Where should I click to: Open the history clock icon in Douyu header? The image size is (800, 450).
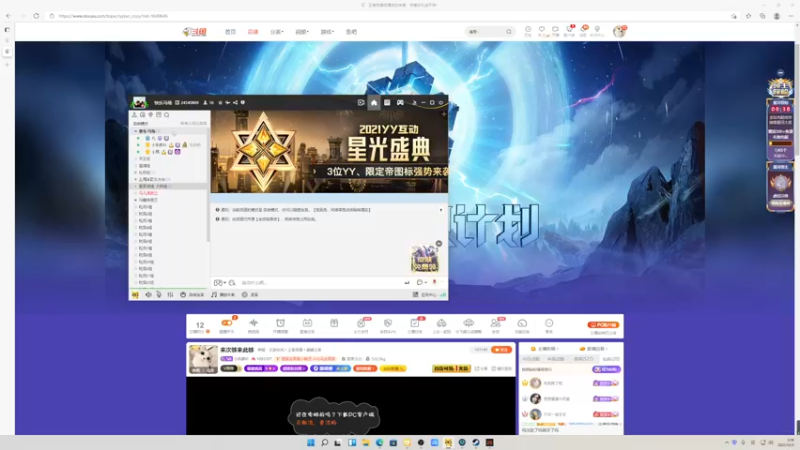tap(528, 30)
